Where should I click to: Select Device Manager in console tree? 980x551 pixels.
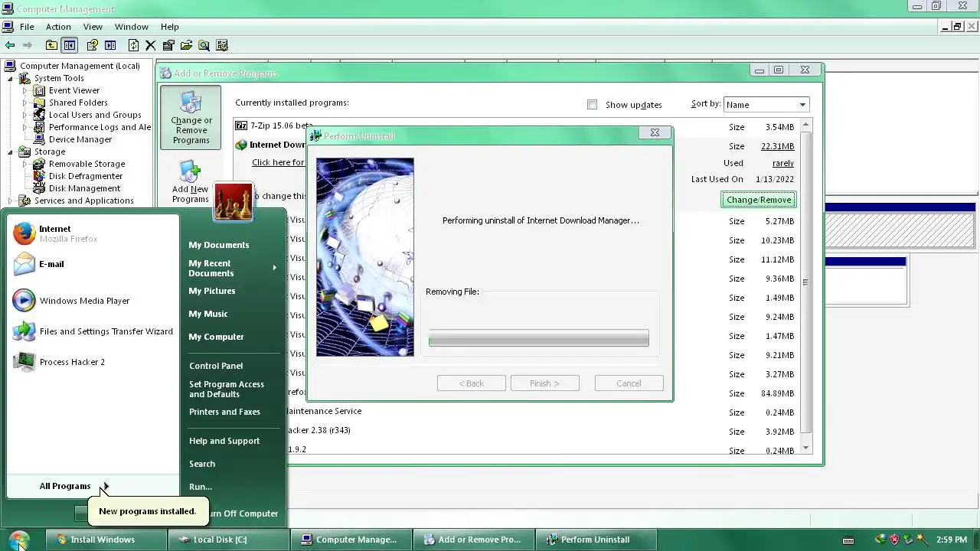pyautogui.click(x=80, y=139)
